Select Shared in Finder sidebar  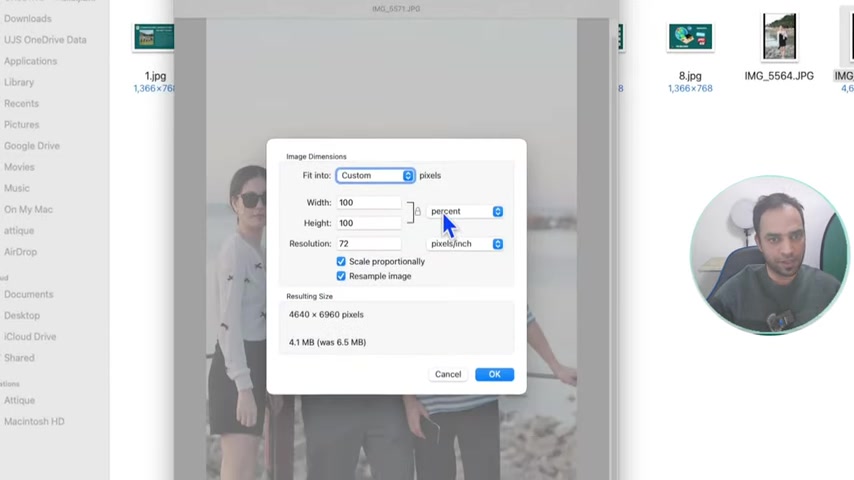[x=19, y=359]
